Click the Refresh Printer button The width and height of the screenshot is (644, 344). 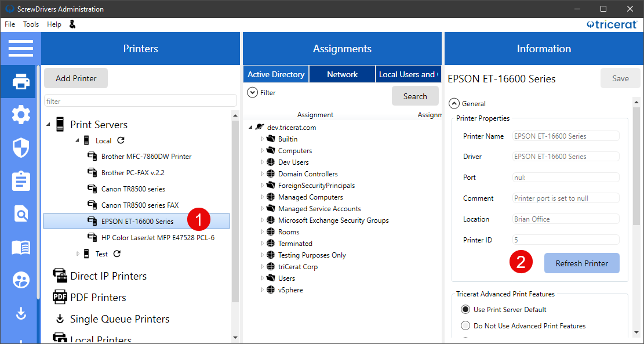click(581, 263)
